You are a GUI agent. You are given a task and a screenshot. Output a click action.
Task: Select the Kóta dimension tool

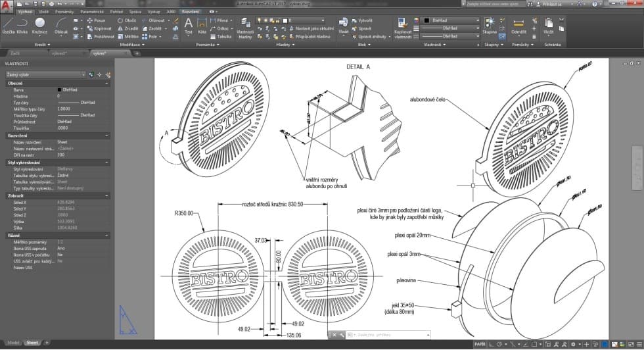202,26
